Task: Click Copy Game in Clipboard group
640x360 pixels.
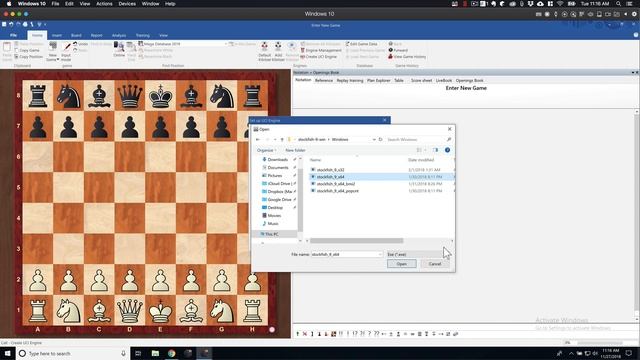Action: (27, 50)
